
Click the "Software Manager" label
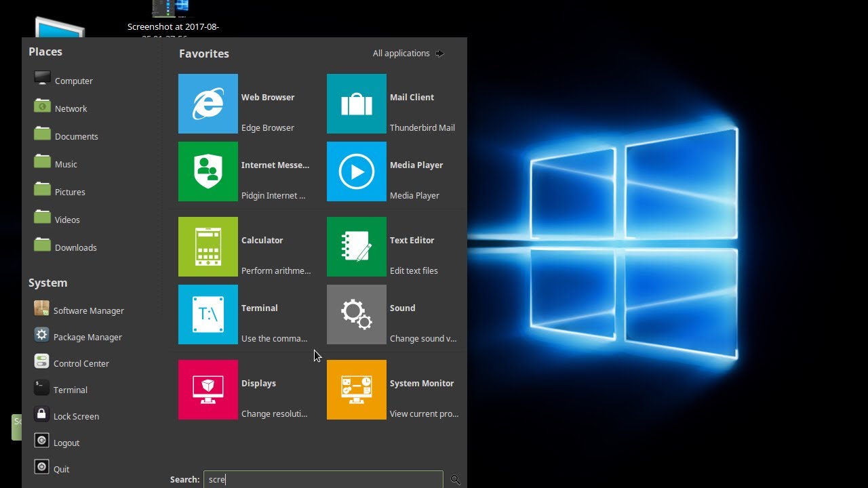pyautogui.click(x=89, y=310)
